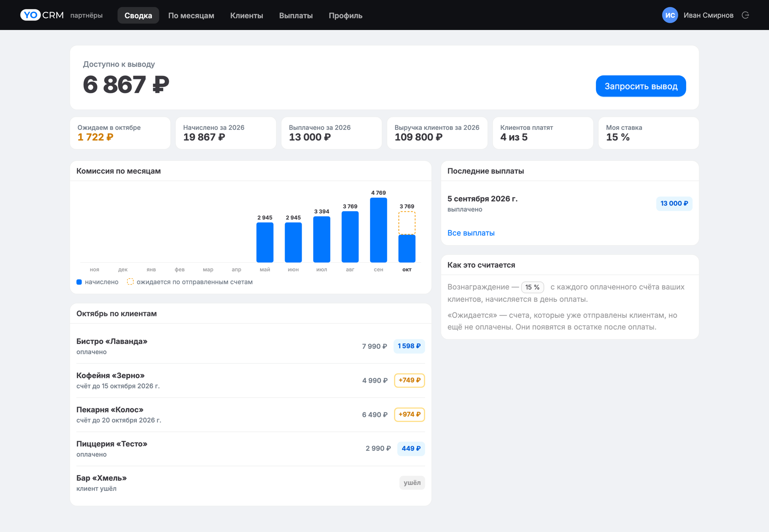Click the 'Начислено за 2026' stat card
769x532 pixels.
(226, 133)
